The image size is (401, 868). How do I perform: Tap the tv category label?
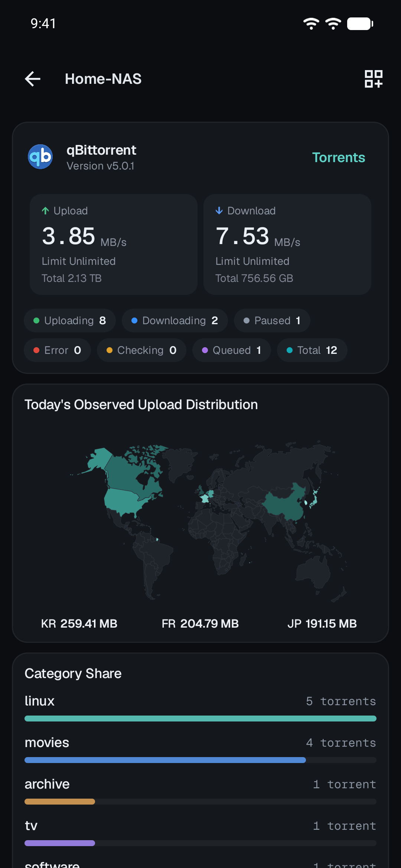(x=31, y=826)
